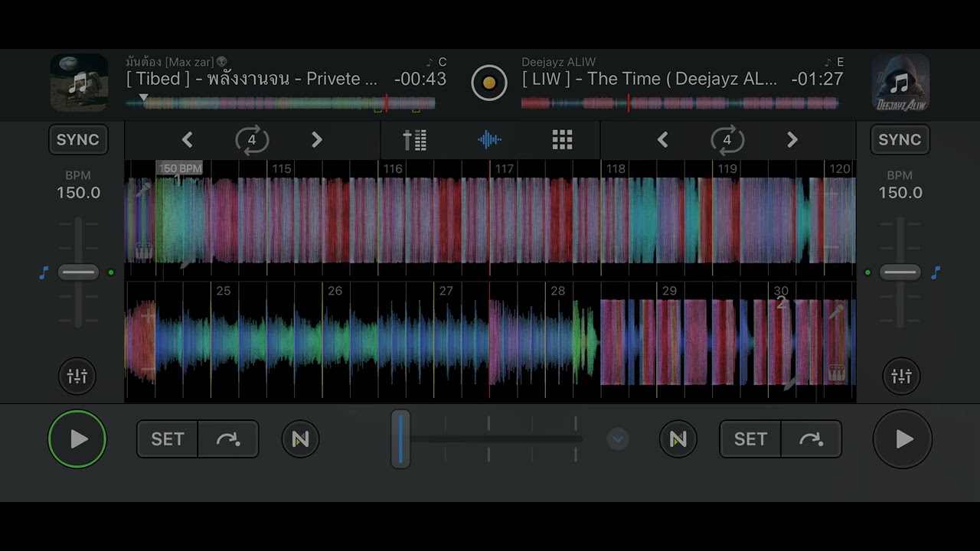Switch to the waveform view
Viewport: 980px width, 551px height.
489,140
